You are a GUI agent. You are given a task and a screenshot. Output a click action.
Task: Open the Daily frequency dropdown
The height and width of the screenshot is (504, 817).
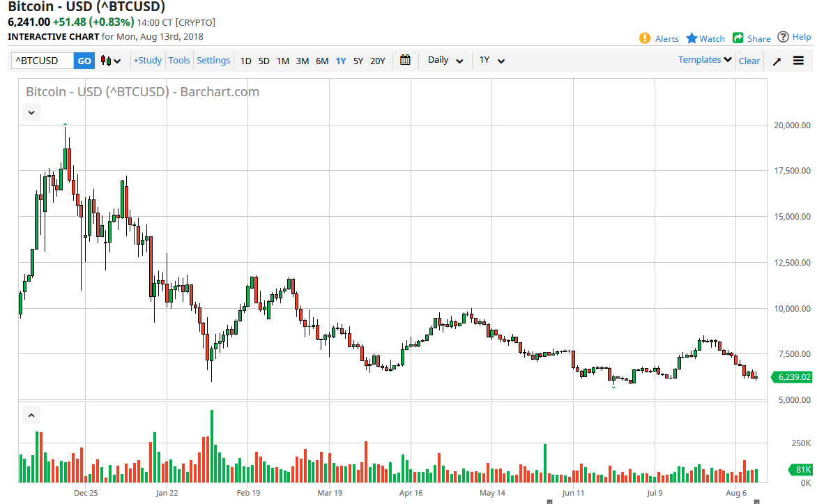click(444, 60)
